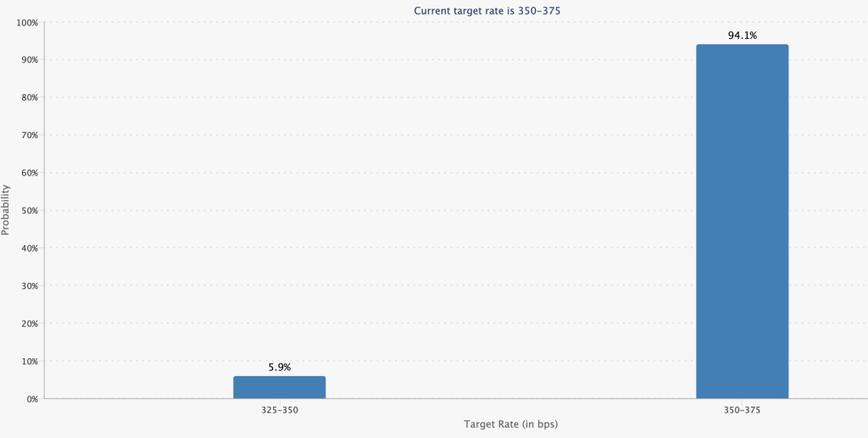The width and height of the screenshot is (868, 438).
Task: Click the chart title about current target rate
Action: [x=487, y=10]
